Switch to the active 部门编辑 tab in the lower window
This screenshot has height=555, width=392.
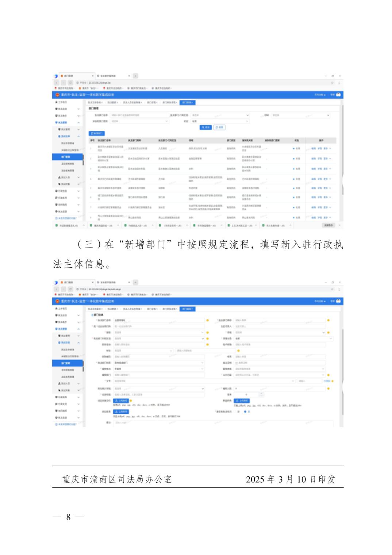tap(187, 309)
